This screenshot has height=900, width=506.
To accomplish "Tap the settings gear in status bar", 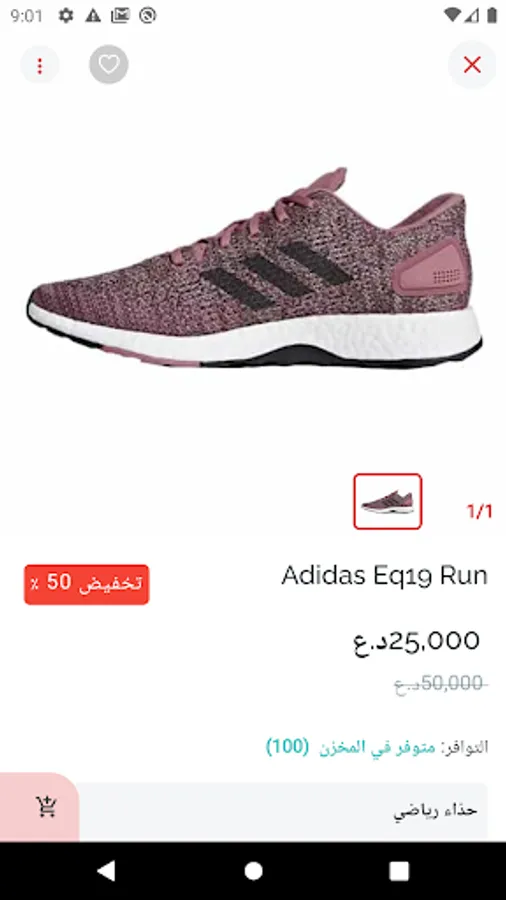I will click(66, 16).
